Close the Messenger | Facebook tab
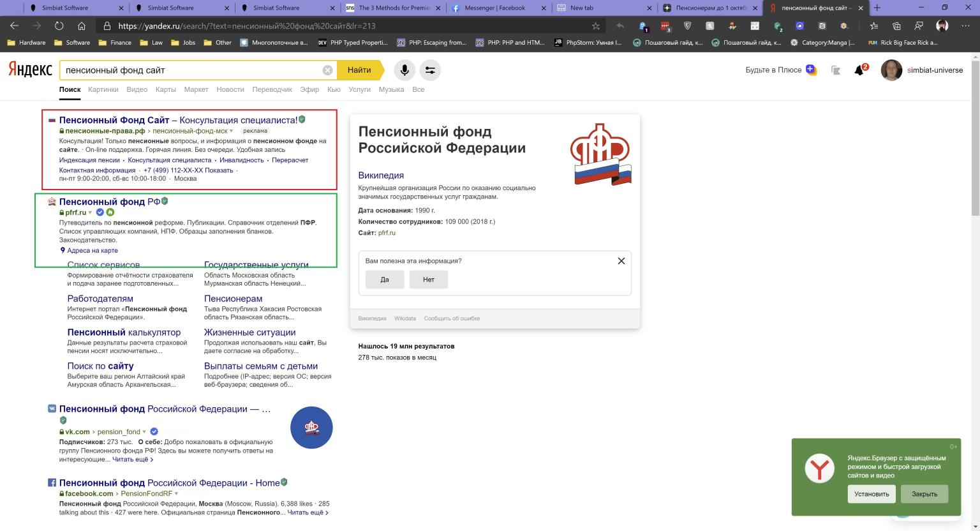This screenshot has width=980, height=531. tap(544, 8)
